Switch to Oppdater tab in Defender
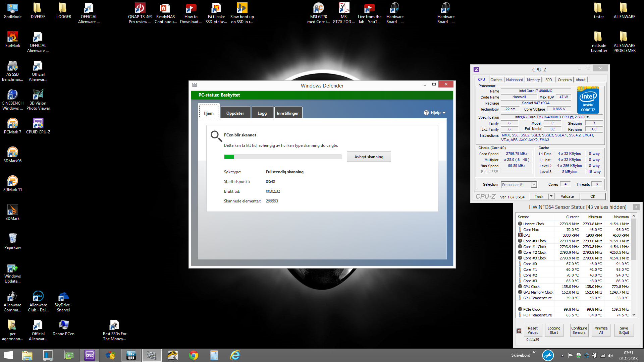 (x=235, y=113)
